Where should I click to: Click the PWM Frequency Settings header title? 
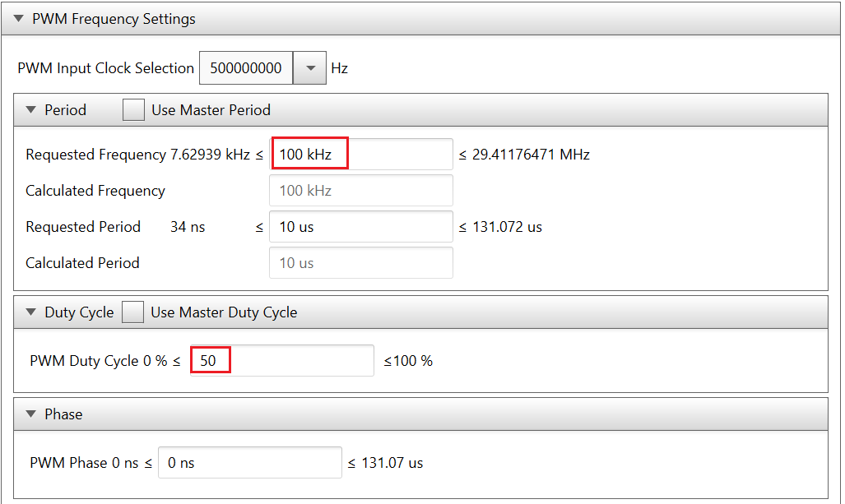pos(114,19)
